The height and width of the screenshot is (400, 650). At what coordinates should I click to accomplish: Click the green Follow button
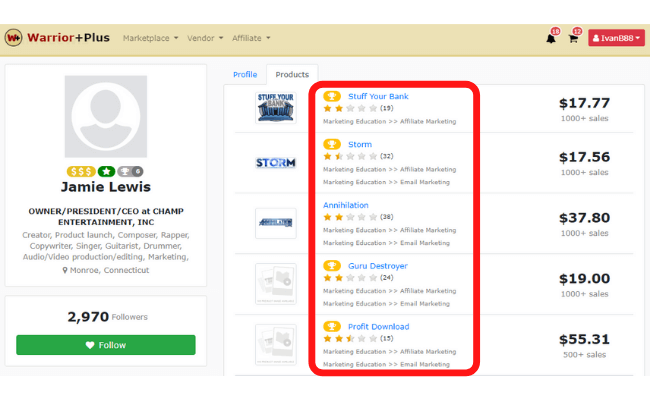[106, 345]
